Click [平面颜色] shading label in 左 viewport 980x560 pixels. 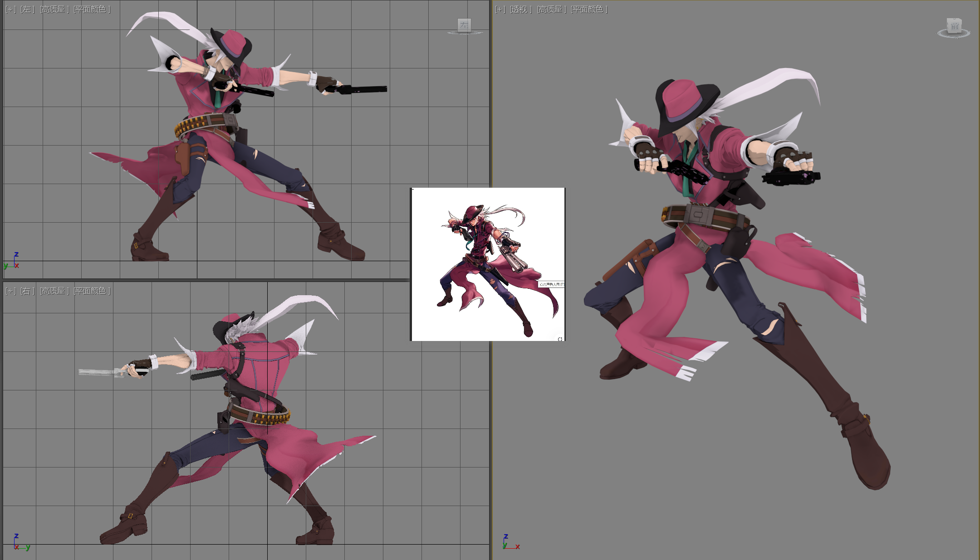point(92,10)
